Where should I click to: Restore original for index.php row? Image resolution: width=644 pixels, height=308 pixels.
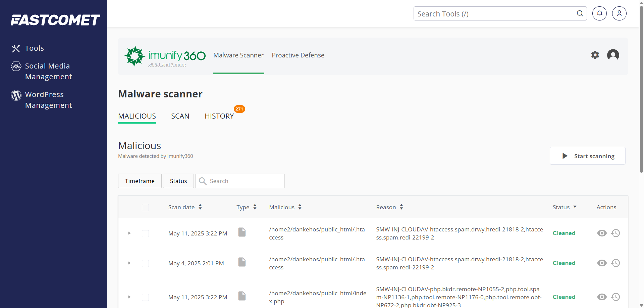tap(615, 297)
